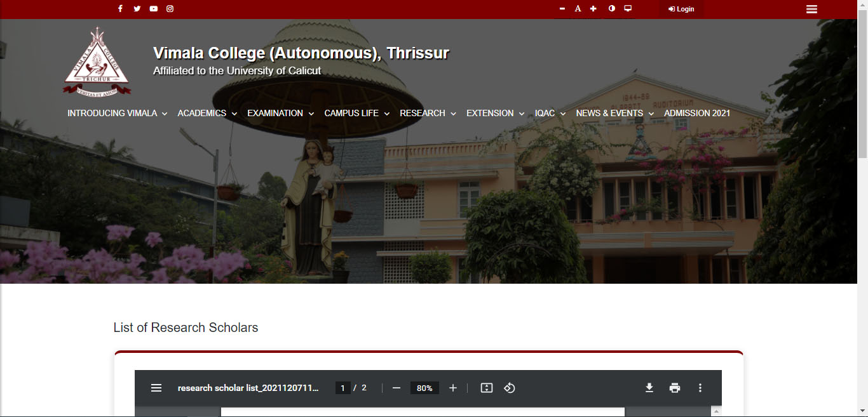
Task: Click the scrollbar down arrow
Action: pyautogui.click(x=862, y=412)
